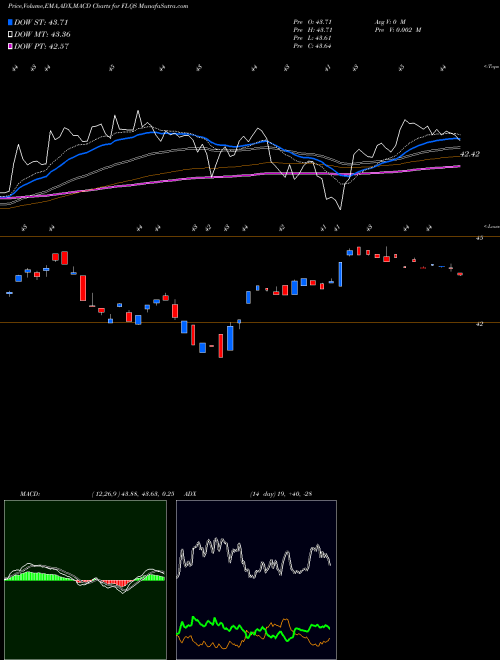Click the ADX '(14 day) 19, +40, -28' values
Image resolution: width=500 pixels, height=660 pixels.
(280, 494)
